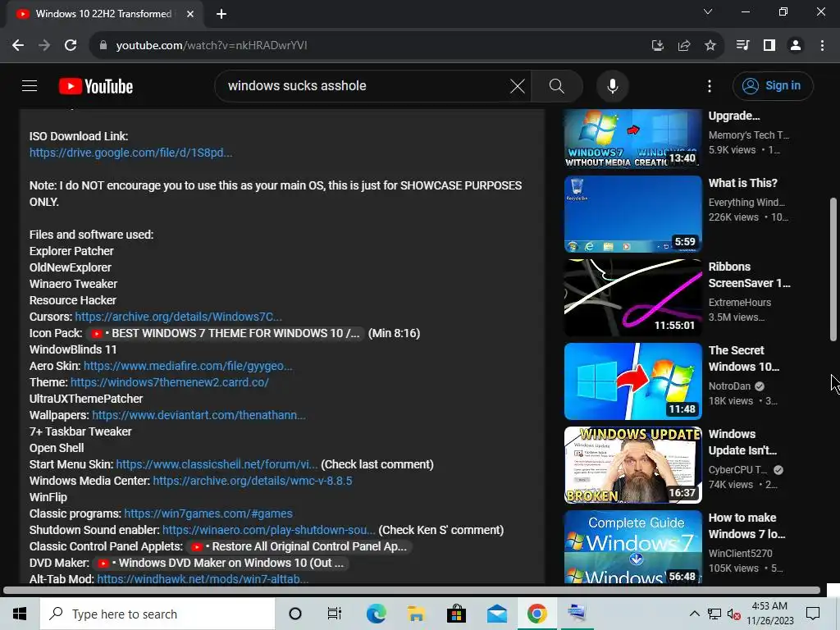Image resolution: width=840 pixels, height=630 pixels.
Task: Click 'How to make Windows 7 lo...' title
Action: tap(746, 526)
